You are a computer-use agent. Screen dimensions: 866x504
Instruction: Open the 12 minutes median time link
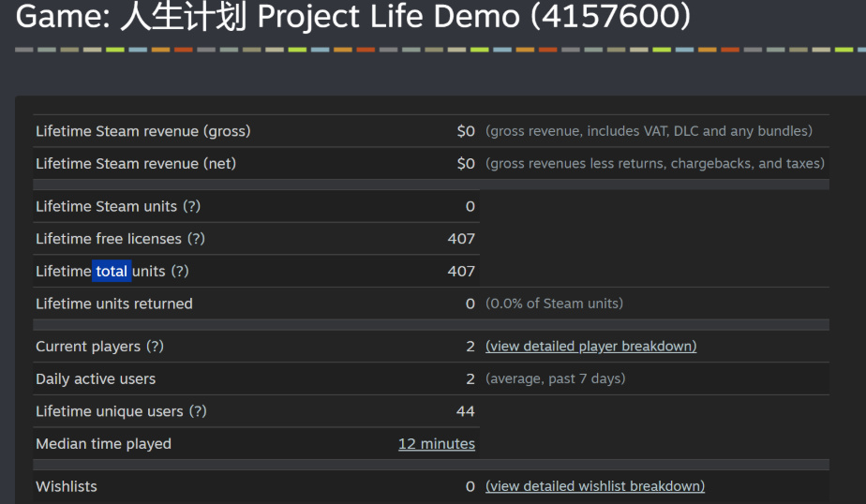coord(436,444)
